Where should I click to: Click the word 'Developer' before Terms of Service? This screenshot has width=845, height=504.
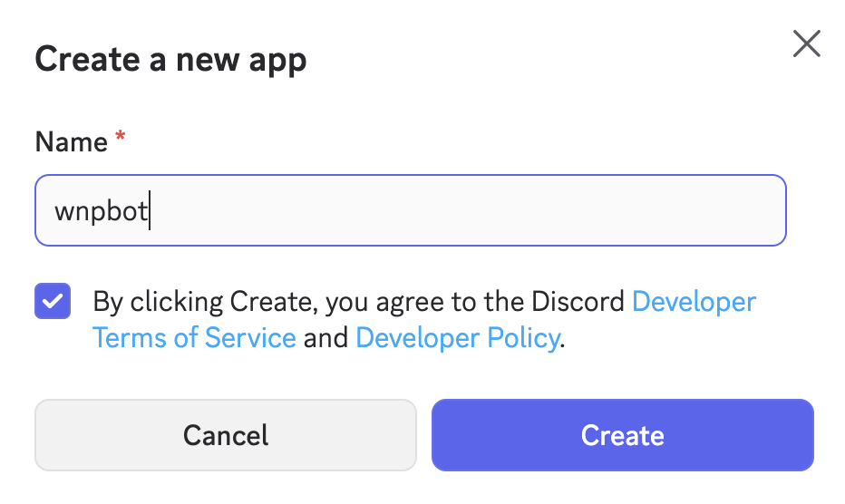coord(694,301)
